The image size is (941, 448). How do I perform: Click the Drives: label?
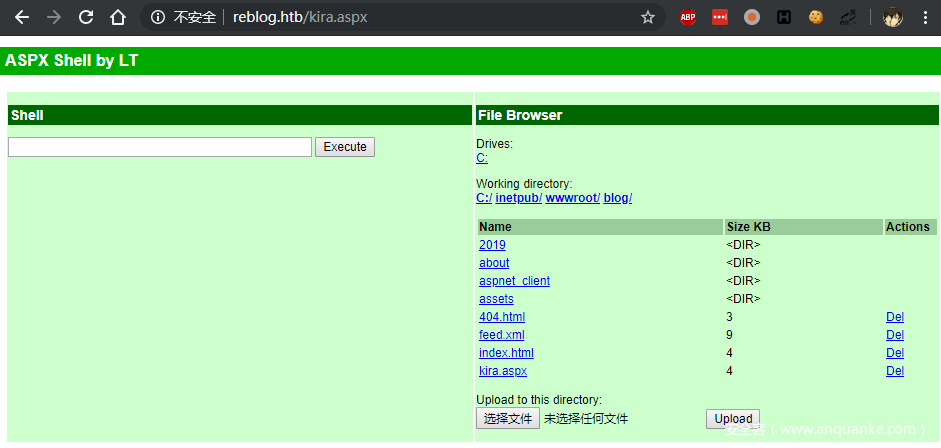click(x=495, y=144)
